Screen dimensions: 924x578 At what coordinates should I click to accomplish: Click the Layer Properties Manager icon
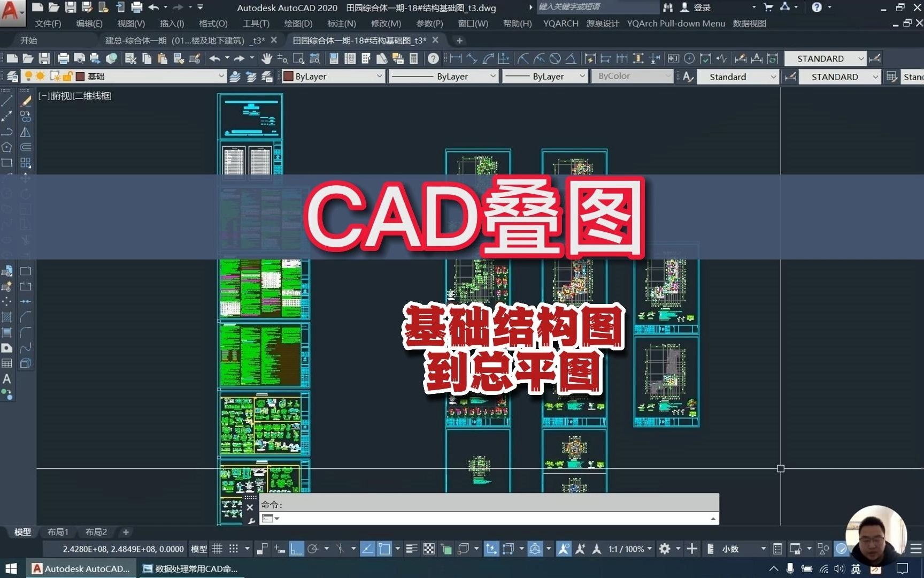tap(12, 77)
